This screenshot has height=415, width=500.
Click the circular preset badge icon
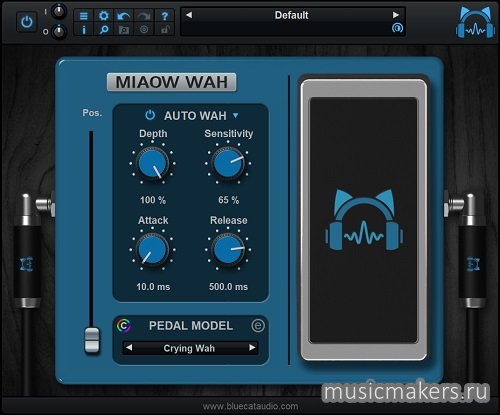click(397, 28)
